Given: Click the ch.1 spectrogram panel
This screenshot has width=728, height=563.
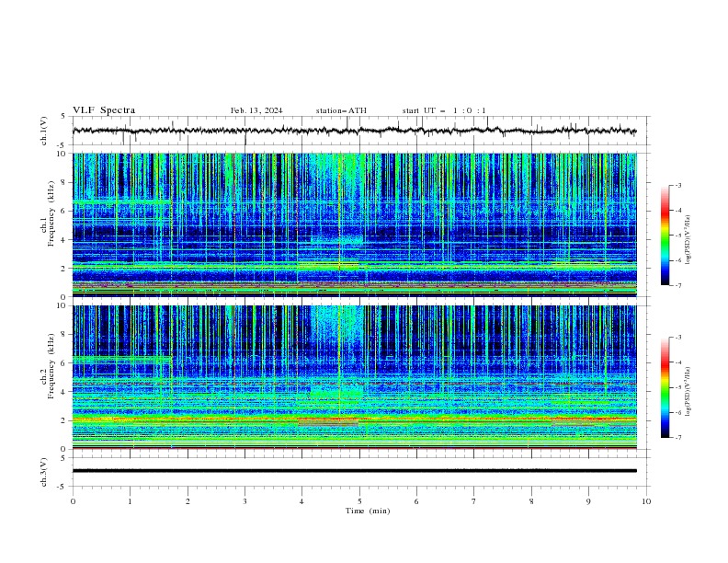Looking at the screenshot, I should pos(355,224).
